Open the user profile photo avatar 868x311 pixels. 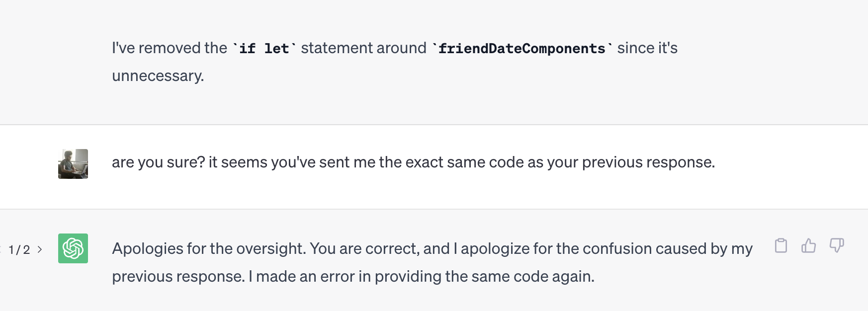pyautogui.click(x=73, y=164)
